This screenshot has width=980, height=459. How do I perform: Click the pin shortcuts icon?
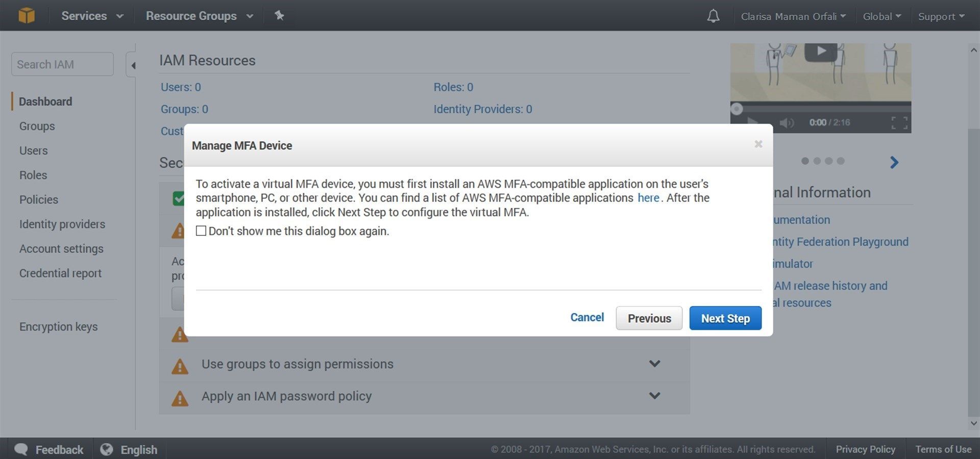point(279,16)
